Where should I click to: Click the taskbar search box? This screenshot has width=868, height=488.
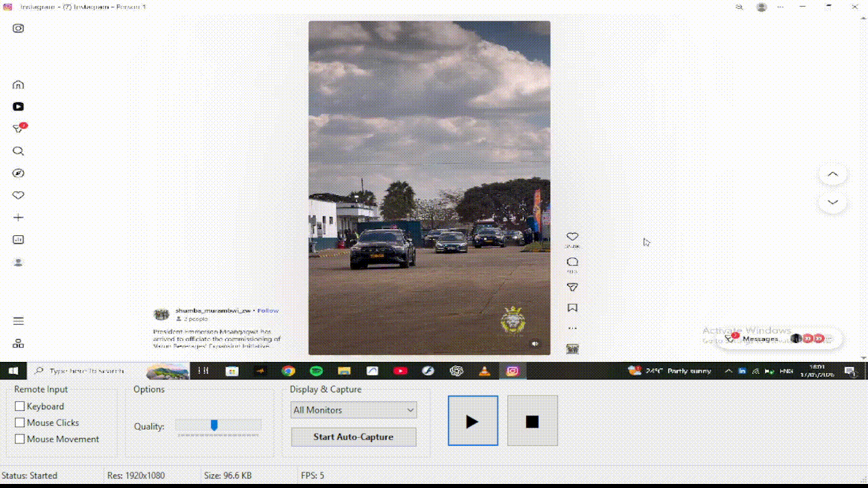[x=86, y=371]
